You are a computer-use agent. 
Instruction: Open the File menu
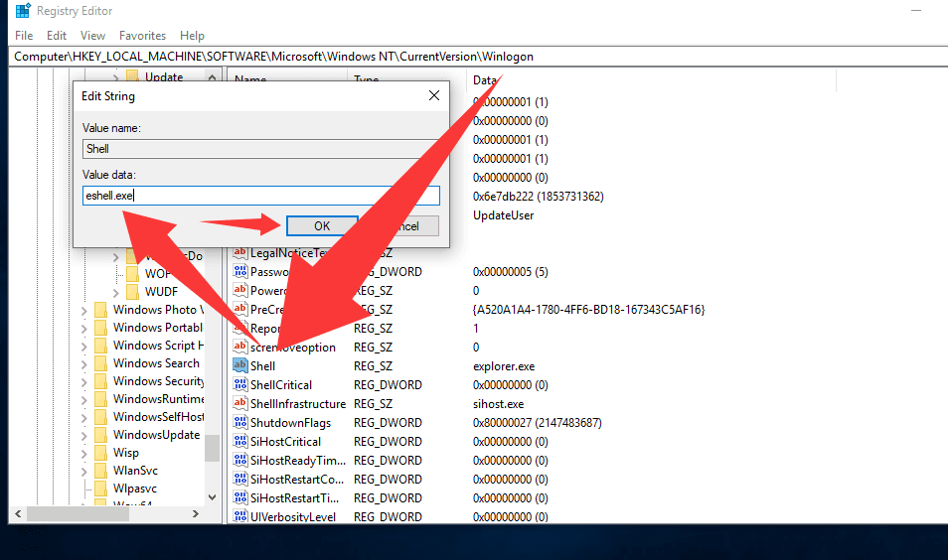pos(24,36)
